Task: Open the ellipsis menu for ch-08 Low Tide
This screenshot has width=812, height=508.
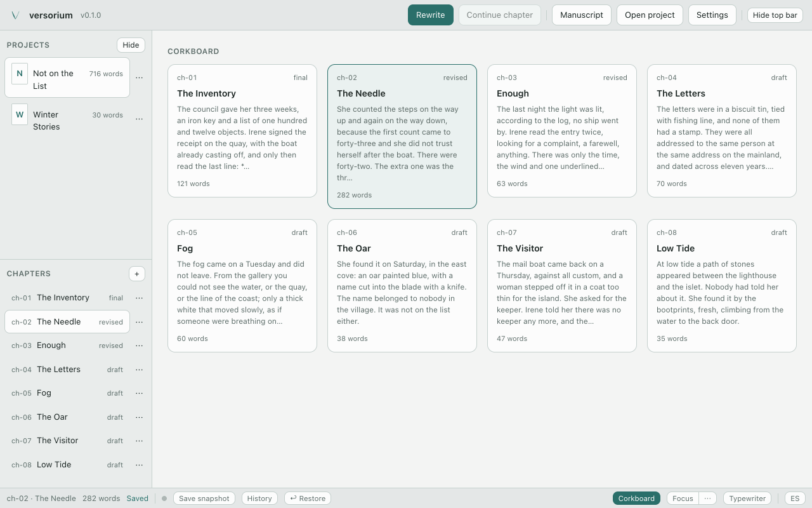Action: pyautogui.click(x=140, y=465)
